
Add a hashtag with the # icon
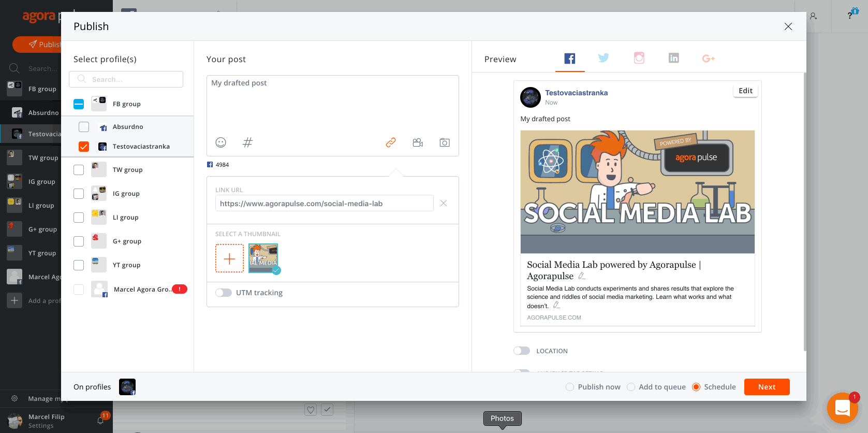tap(248, 142)
